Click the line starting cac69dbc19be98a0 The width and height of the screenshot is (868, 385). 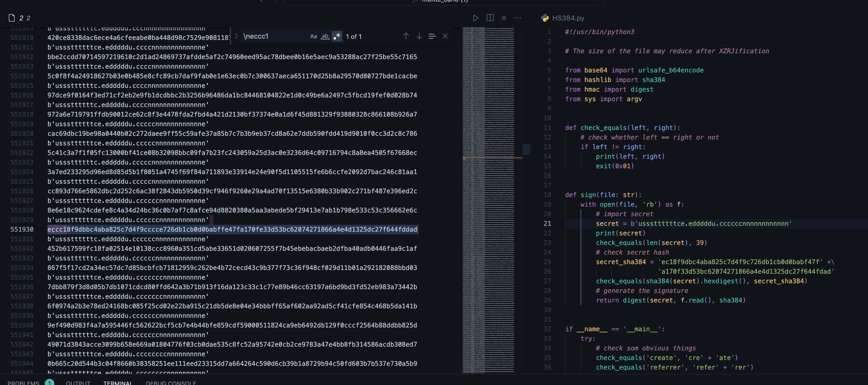[232, 133]
